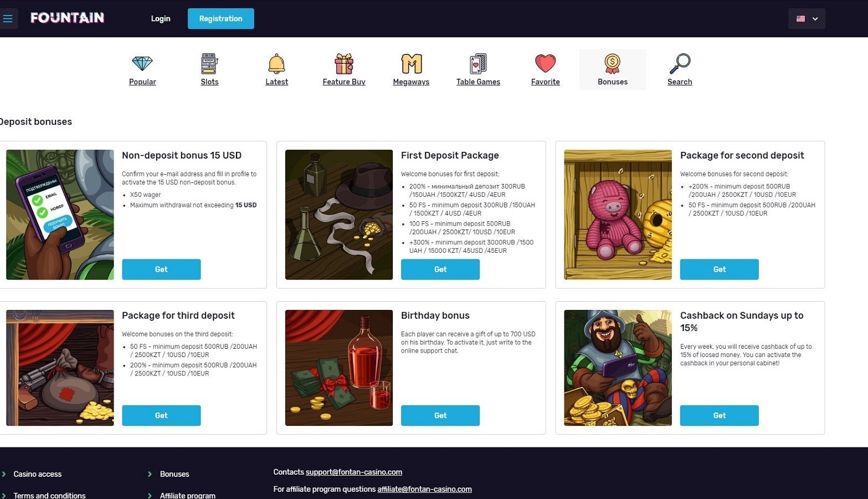This screenshot has width=868, height=499.
Task: Select the Slots machine icon
Action: coord(209,64)
